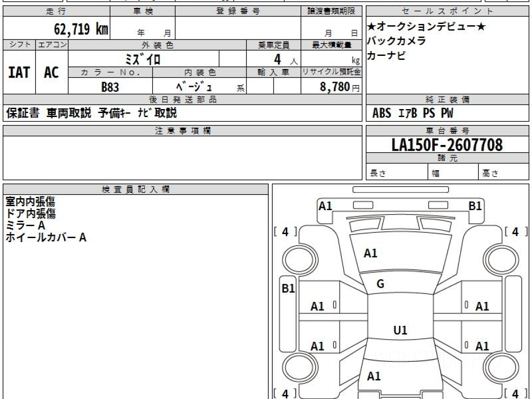This screenshot has width=532, height=399.
Task: Click the U1 mark on the roof
Action: coord(400,330)
